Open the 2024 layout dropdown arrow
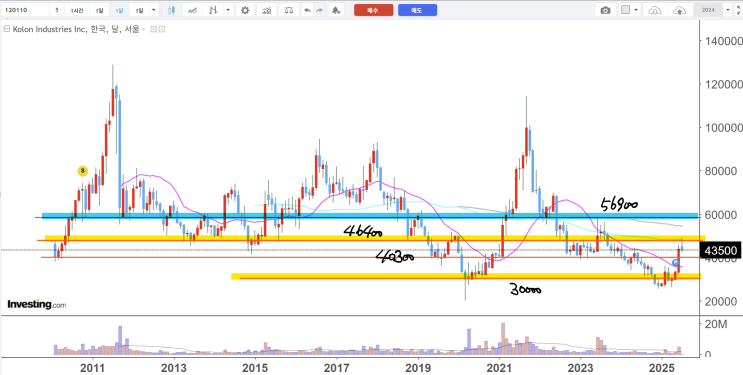The height and width of the screenshot is (375, 743). click(x=728, y=10)
